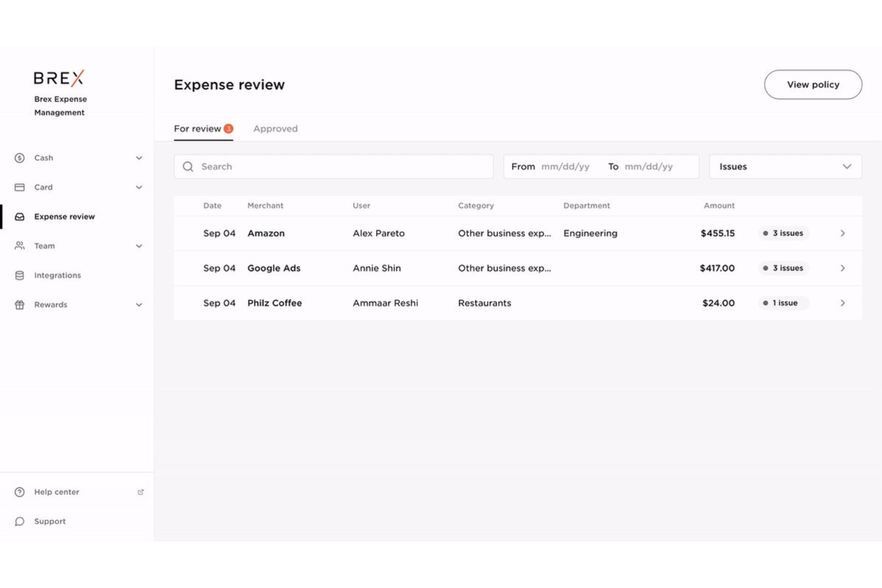
Task: Click the 3 issues badge for Google Ads
Action: [783, 268]
